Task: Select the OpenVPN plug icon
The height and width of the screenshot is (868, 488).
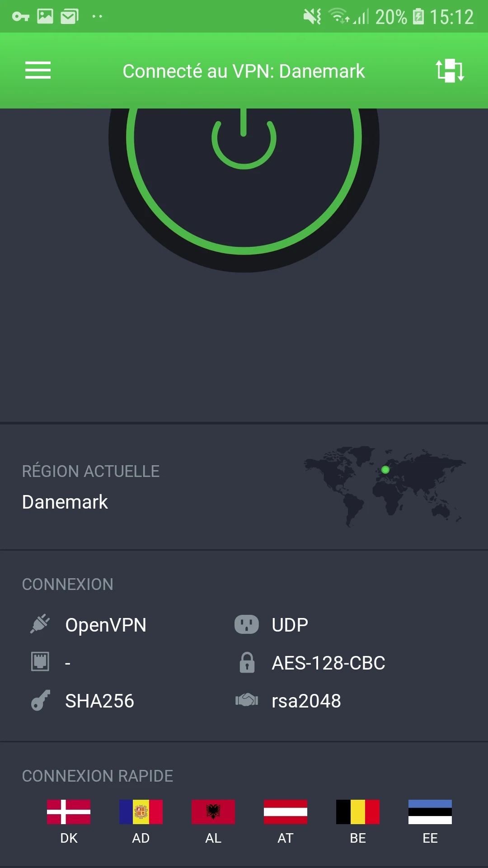Action: pyautogui.click(x=40, y=624)
